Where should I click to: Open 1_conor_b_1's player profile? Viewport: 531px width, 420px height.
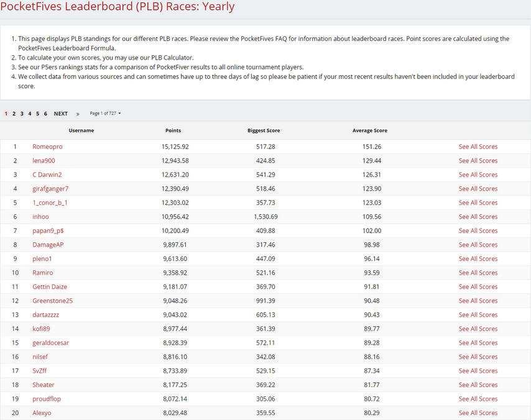pos(50,203)
